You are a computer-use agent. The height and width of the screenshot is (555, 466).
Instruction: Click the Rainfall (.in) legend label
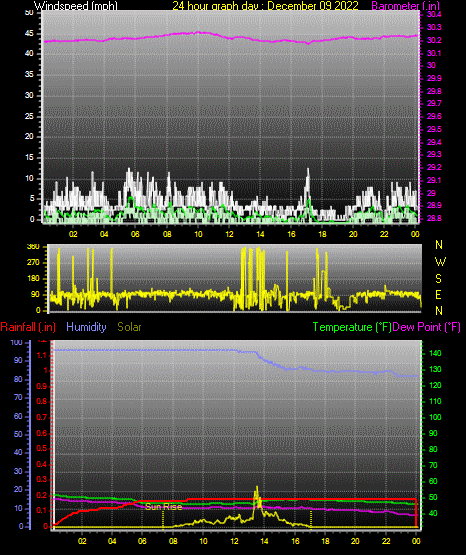tap(28, 327)
